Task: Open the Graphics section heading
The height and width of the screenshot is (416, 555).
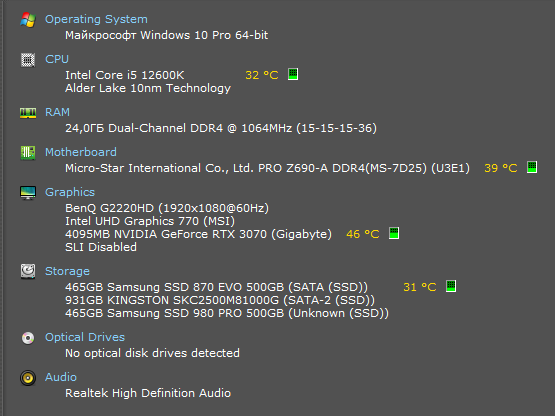Action: pyautogui.click(x=70, y=192)
